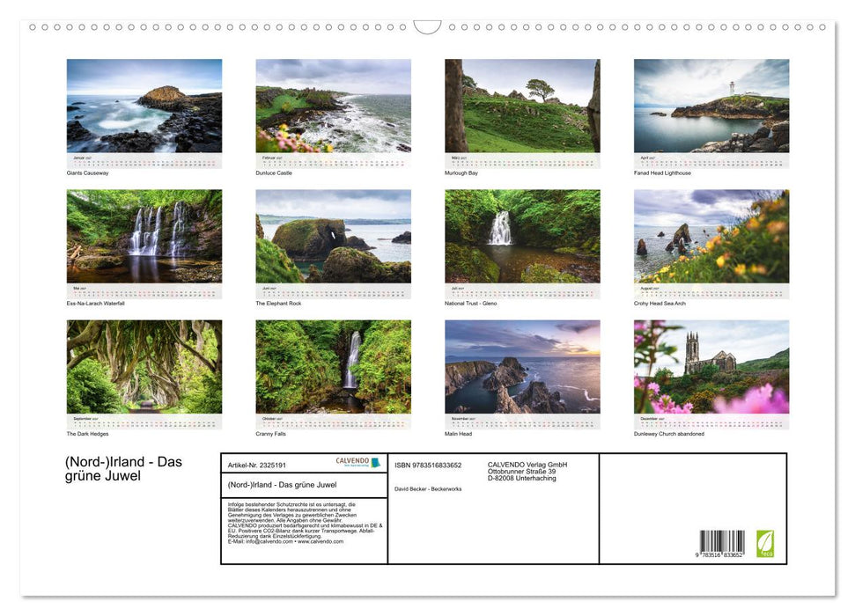Screen dimensions: 855x616
Task: Click the calendar hanger notch at top
Action: point(427,27)
